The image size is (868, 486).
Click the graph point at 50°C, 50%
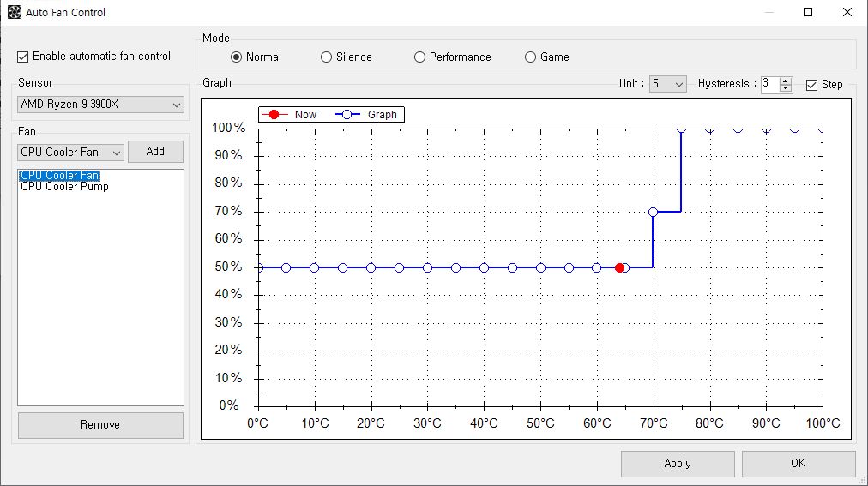(x=541, y=267)
